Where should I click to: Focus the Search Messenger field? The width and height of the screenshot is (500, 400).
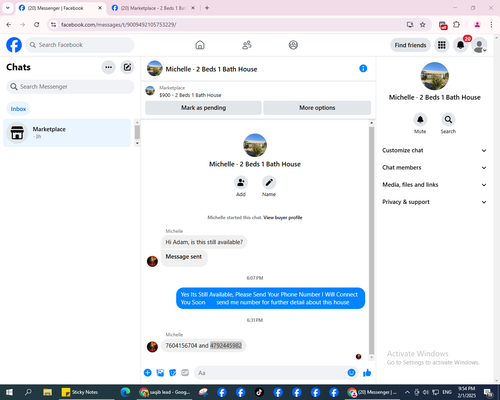click(70, 87)
